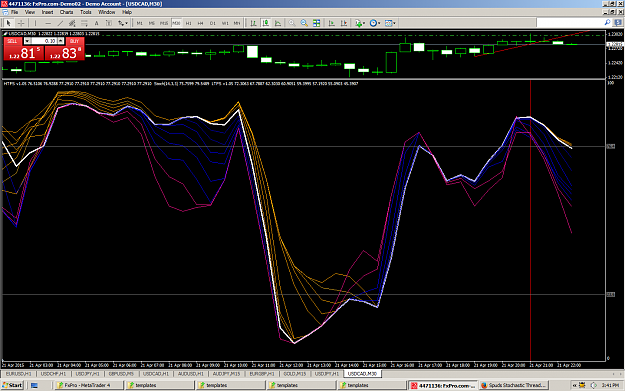Switch chart to M5 timeframe

point(151,23)
